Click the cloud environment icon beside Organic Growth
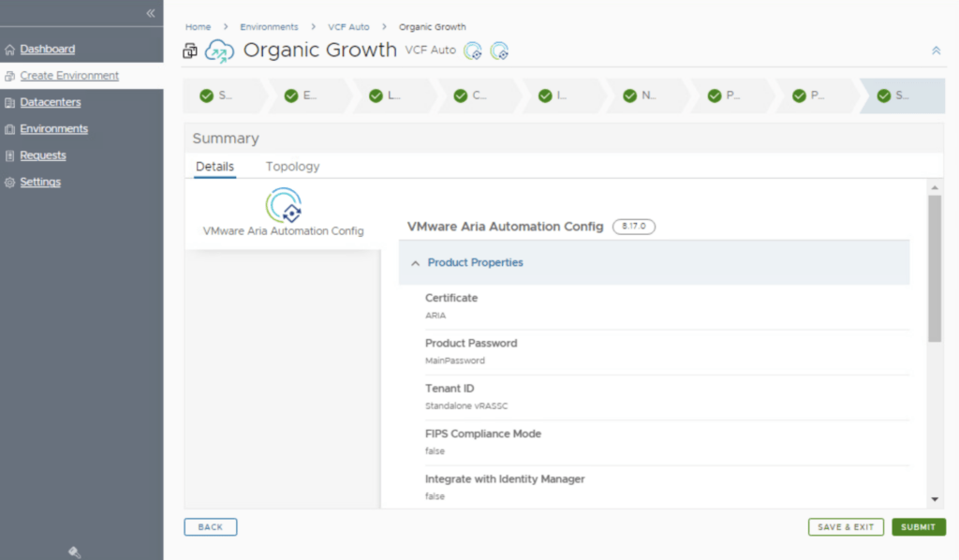 [x=219, y=51]
